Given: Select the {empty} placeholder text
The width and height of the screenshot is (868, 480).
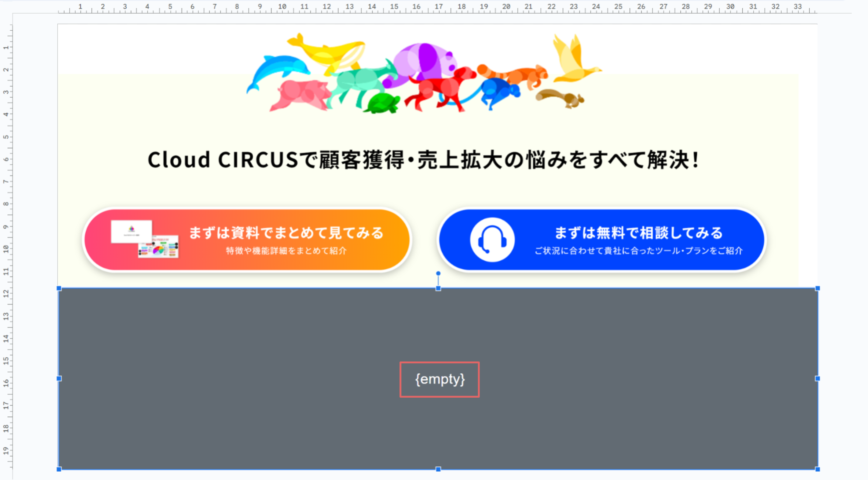Looking at the screenshot, I should pos(440,379).
